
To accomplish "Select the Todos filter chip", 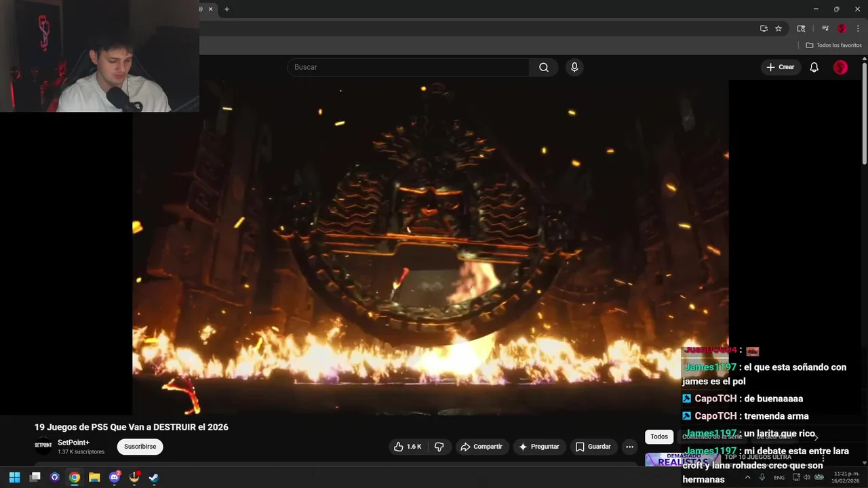I will [659, 436].
